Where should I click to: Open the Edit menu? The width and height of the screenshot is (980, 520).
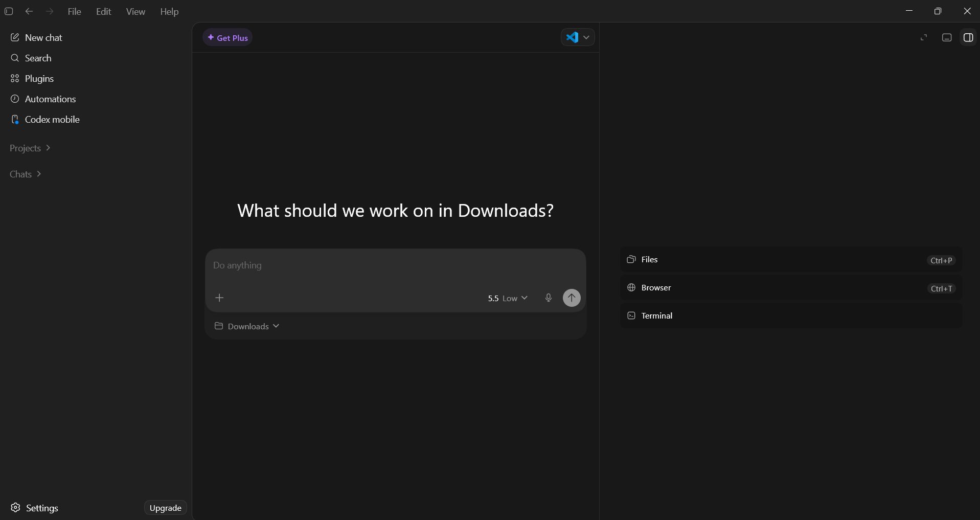tap(104, 11)
